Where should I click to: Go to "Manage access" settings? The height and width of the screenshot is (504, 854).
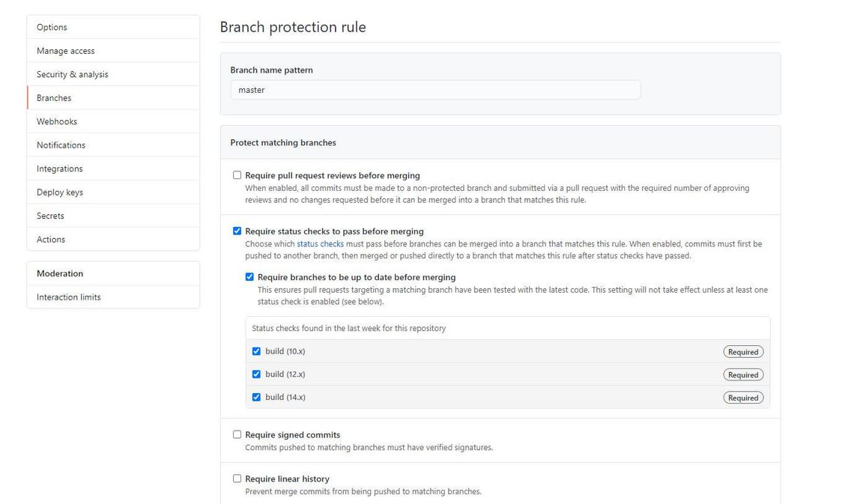coord(65,50)
